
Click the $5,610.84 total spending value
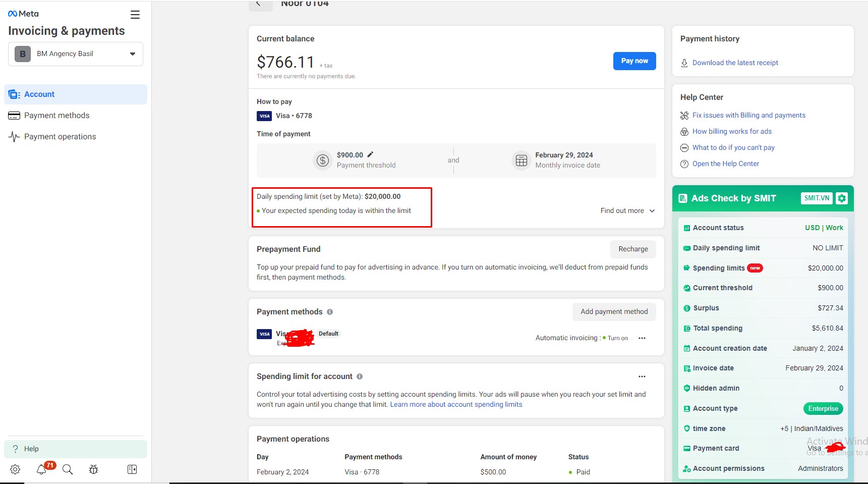[827, 329]
